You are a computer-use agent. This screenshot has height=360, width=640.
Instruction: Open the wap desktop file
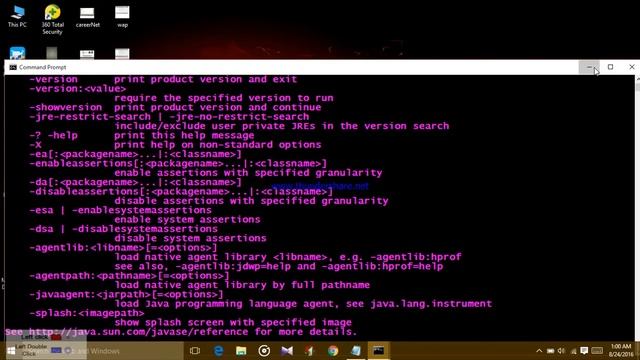point(122,17)
